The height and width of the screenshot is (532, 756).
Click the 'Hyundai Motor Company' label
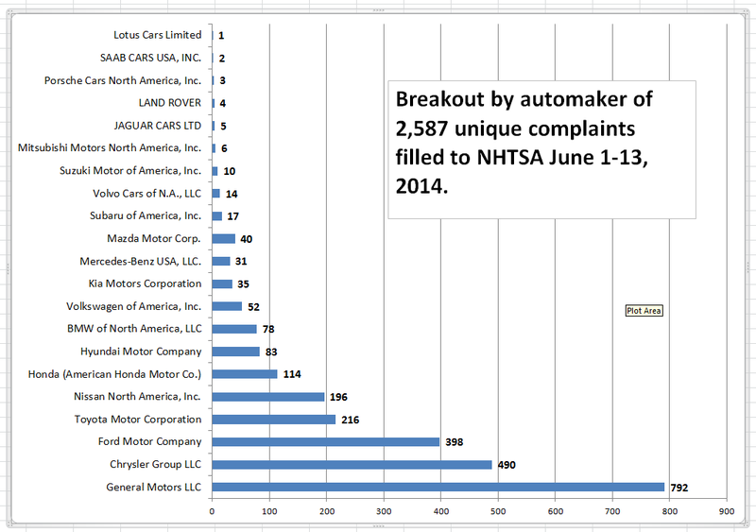click(x=141, y=352)
